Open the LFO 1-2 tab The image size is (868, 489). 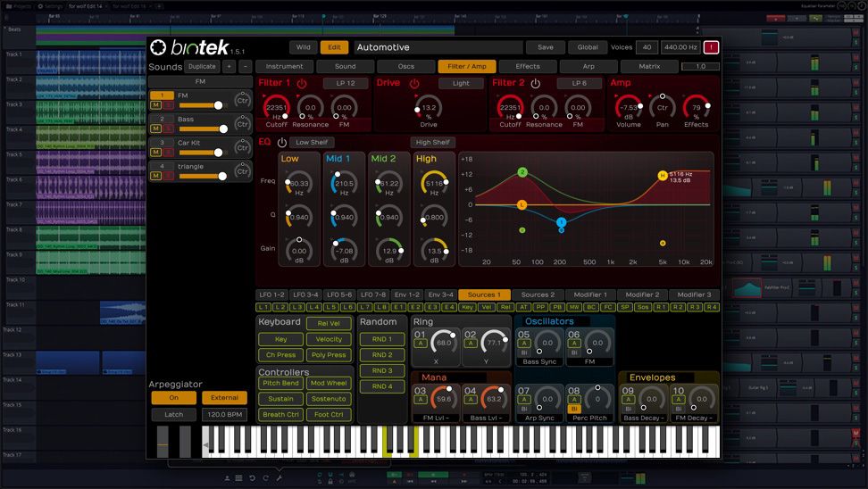pos(271,294)
